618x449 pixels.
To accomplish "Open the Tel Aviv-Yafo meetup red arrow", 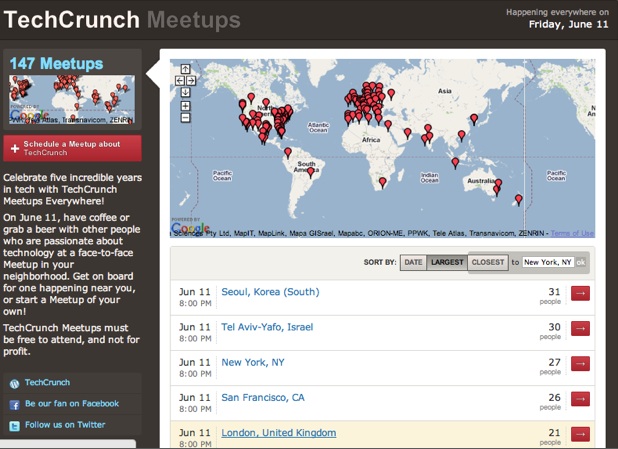I will 580,328.
